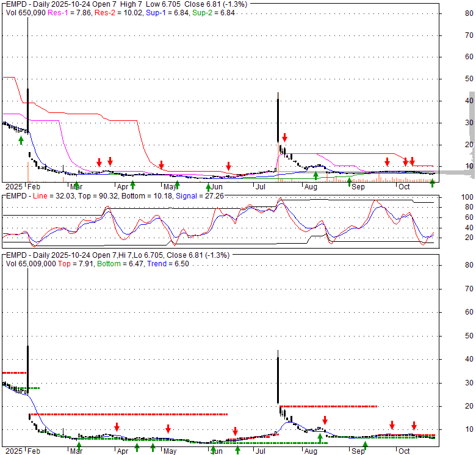Click the 80 price level on upper chart scale
The height and width of the screenshot is (455, 476).
(469, 13)
